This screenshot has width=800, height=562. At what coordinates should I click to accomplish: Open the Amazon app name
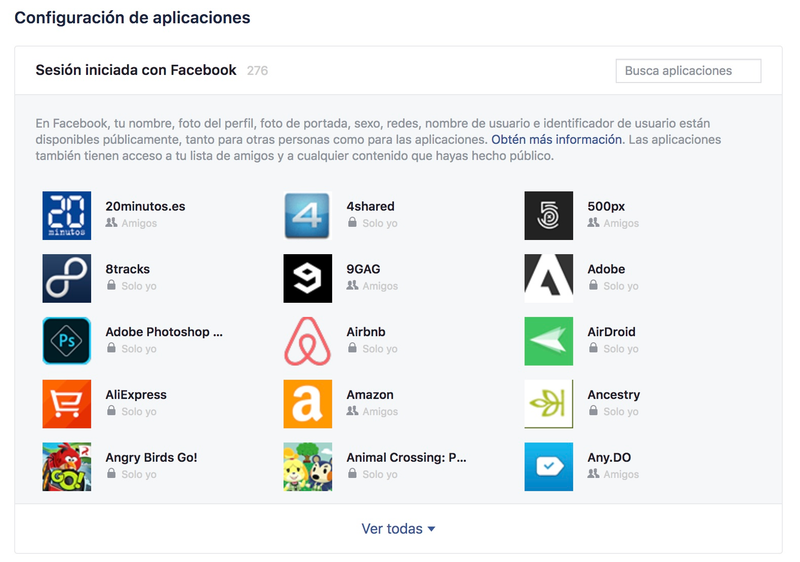(370, 395)
